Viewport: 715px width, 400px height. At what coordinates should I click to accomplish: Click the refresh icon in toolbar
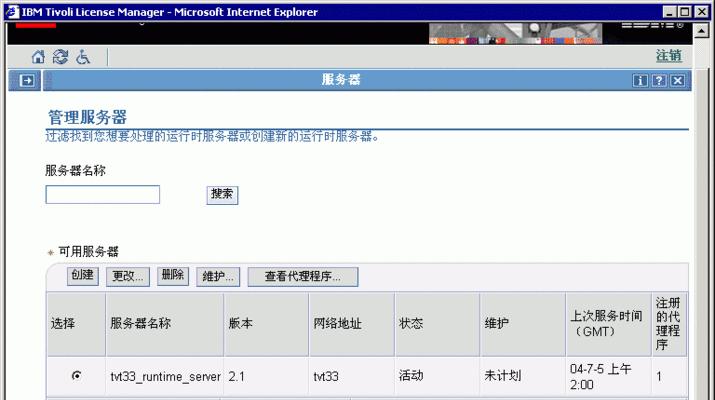(x=60, y=57)
